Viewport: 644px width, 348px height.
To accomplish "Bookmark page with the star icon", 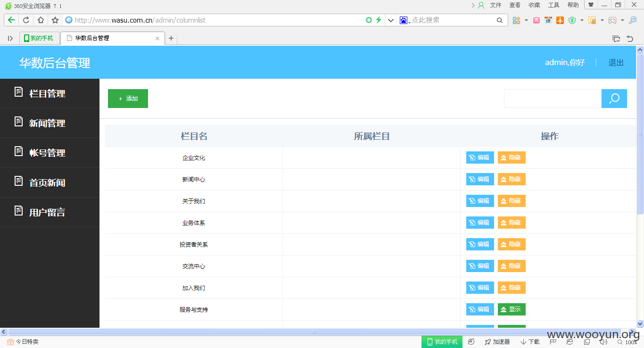I will (x=55, y=20).
